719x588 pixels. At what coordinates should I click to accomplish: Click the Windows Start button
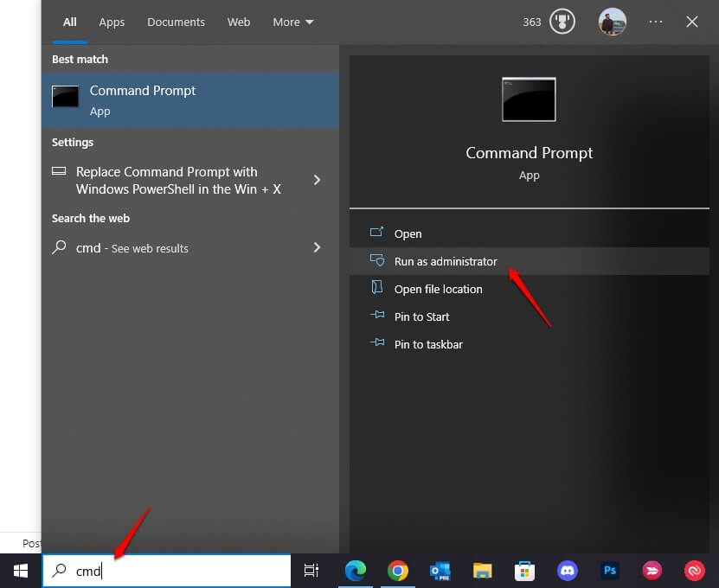(21, 571)
